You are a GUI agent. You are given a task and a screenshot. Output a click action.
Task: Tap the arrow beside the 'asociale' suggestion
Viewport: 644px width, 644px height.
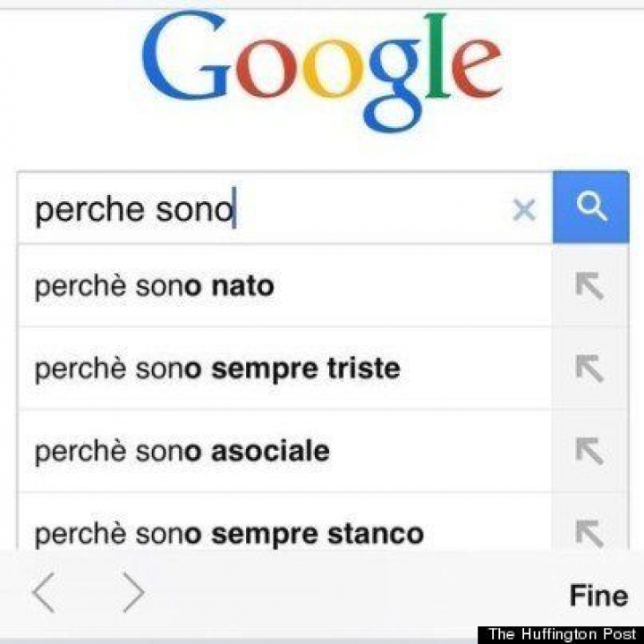click(589, 451)
